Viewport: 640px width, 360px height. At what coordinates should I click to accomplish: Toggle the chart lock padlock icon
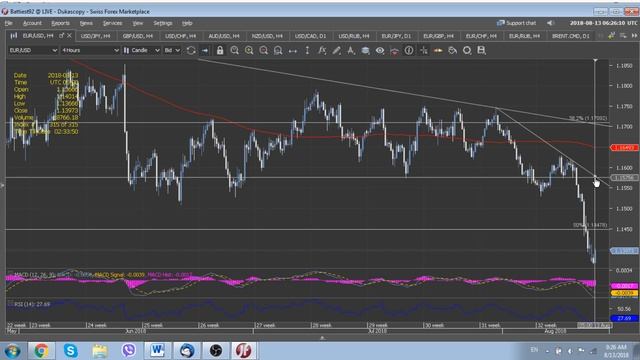[x=220, y=51]
